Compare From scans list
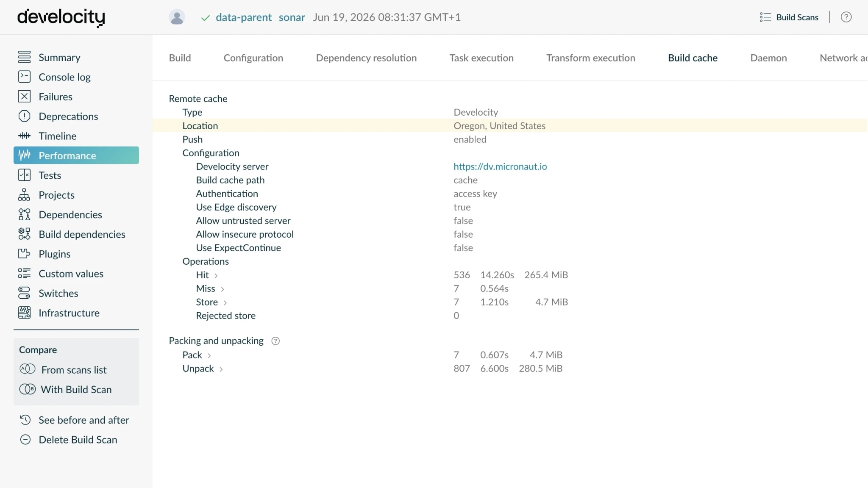 point(74,369)
